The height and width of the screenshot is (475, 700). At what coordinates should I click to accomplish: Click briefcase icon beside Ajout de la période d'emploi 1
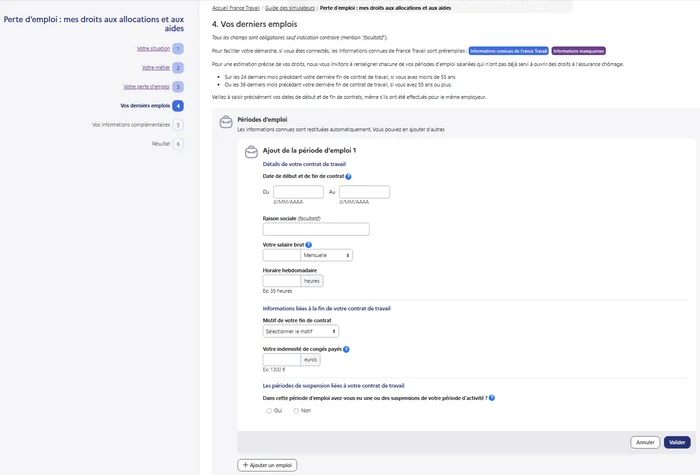[251, 152]
